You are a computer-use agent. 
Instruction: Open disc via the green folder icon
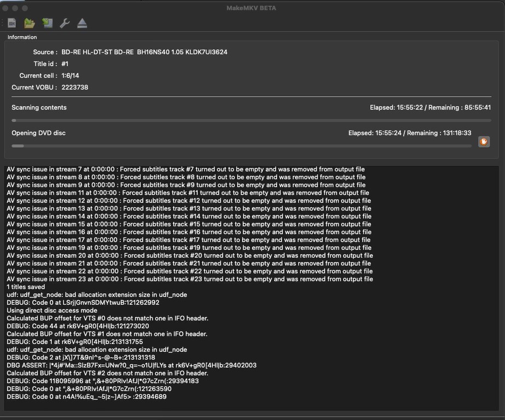pos(30,23)
